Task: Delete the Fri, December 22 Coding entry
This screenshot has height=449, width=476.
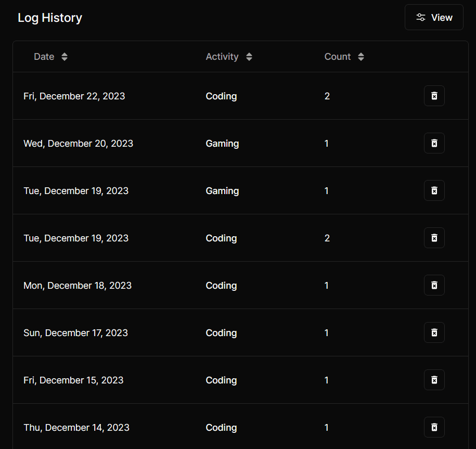Action: tap(434, 96)
